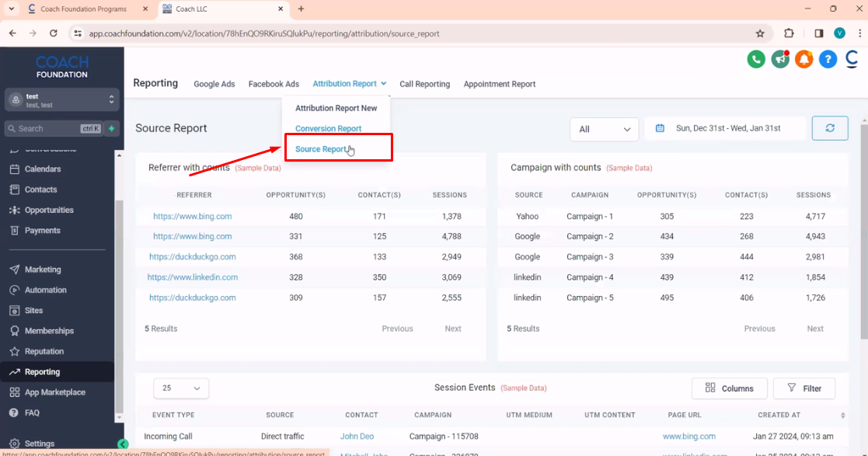
Task: Open the Columns button
Action: (x=729, y=388)
